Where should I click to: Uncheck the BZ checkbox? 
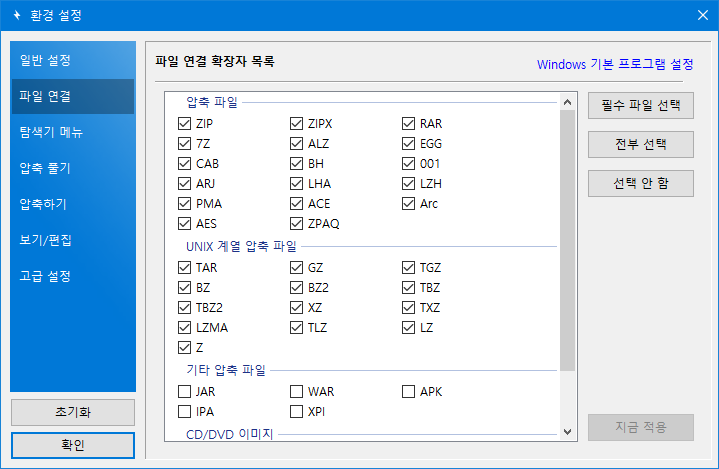[x=184, y=287]
